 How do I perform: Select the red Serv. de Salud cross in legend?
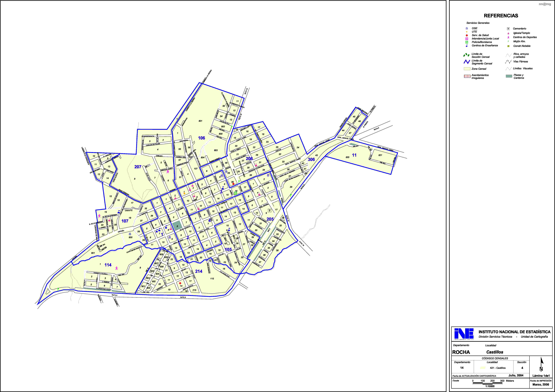[x=467, y=35]
